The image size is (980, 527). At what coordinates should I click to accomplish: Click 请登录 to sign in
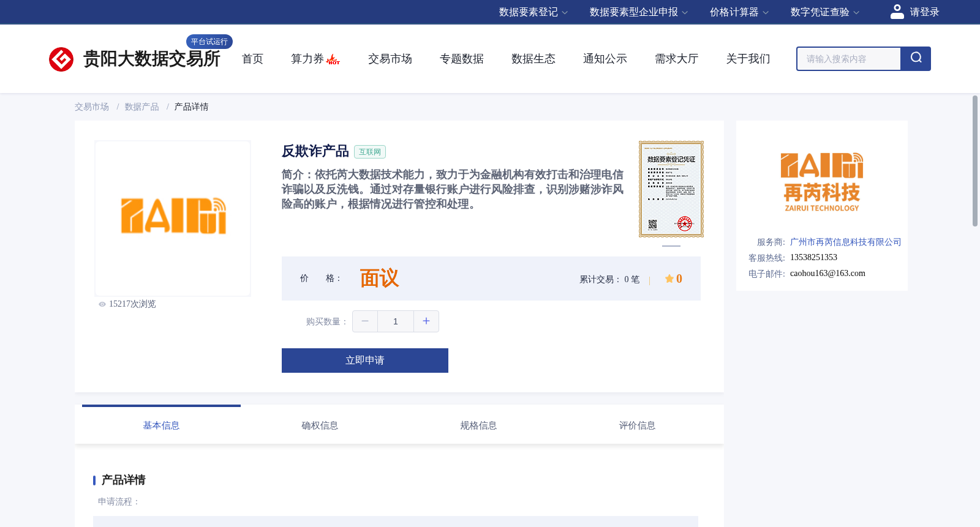point(924,12)
